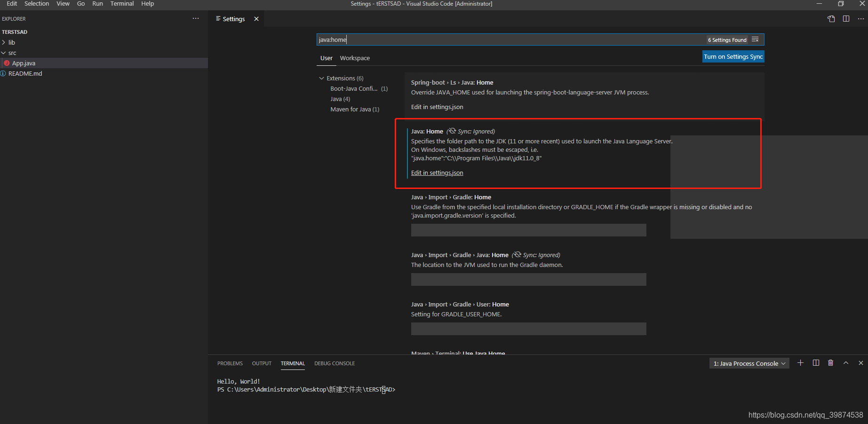
Task: Select Maven for Java (1) category
Action: click(355, 110)
